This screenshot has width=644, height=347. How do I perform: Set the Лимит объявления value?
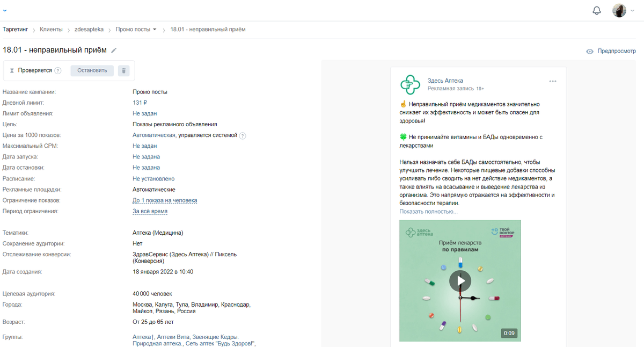click(145, 113)
